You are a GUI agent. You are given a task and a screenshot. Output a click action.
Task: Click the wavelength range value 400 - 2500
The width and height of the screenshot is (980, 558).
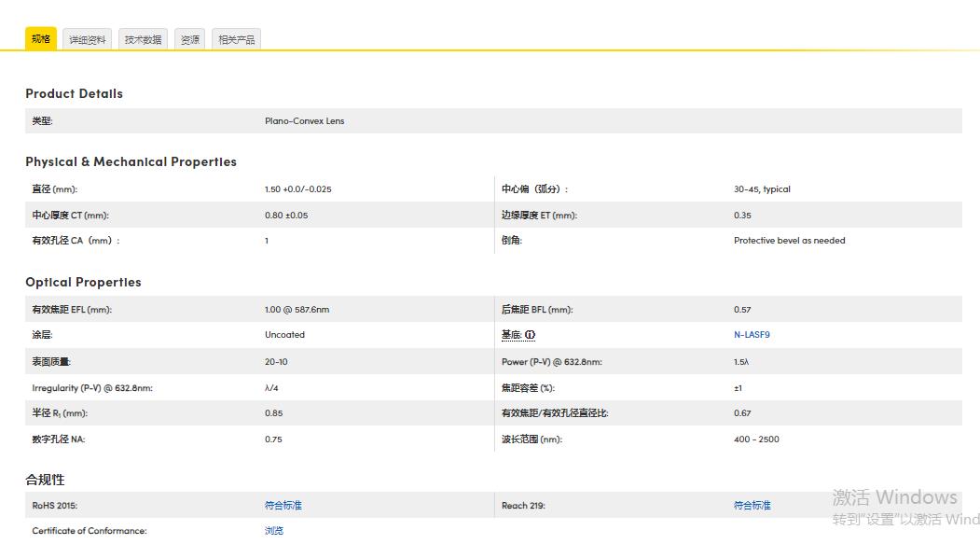click(x=756, y=439)
